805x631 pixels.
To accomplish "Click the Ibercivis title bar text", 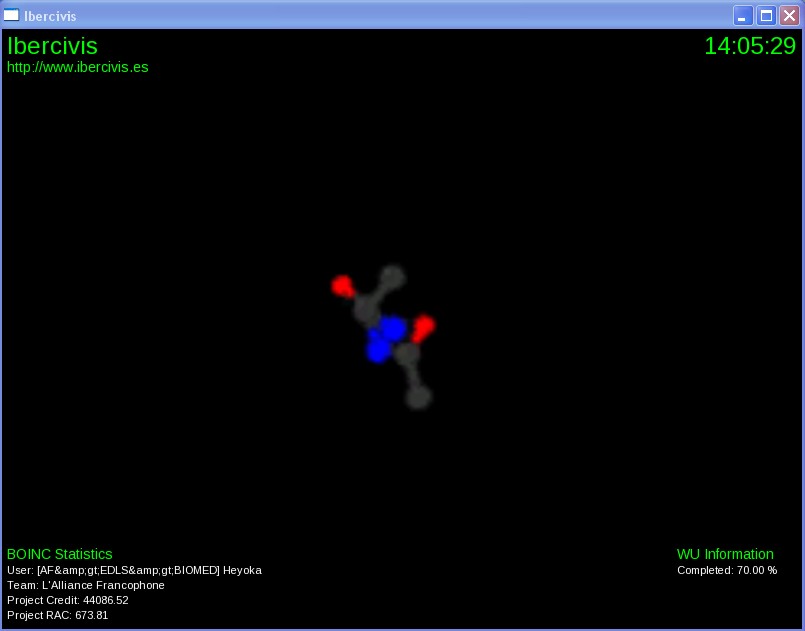I will [x=50, y=16].
